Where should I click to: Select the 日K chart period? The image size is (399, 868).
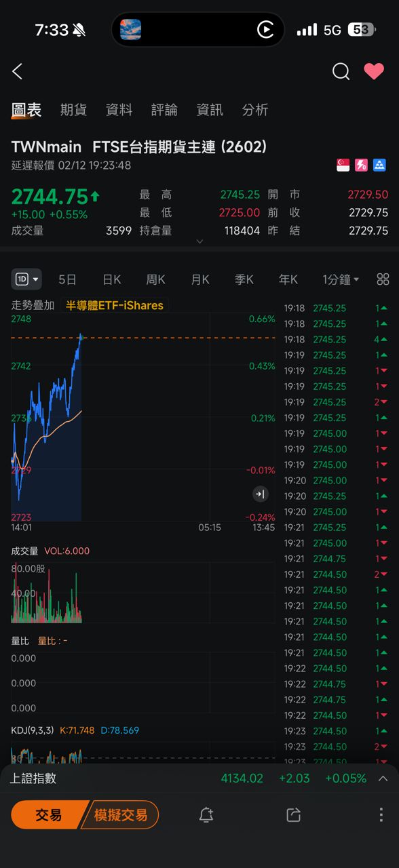tap(112, 279)
